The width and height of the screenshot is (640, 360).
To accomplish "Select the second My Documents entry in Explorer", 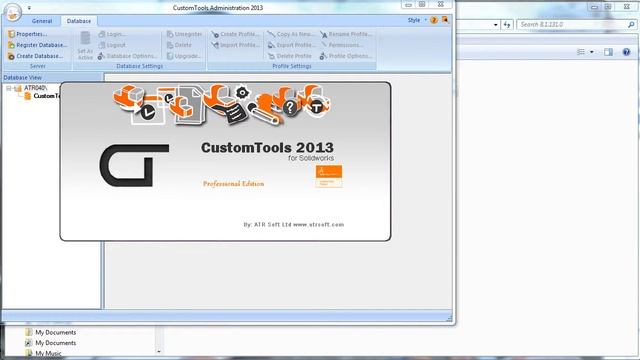I will coord(51,343).
